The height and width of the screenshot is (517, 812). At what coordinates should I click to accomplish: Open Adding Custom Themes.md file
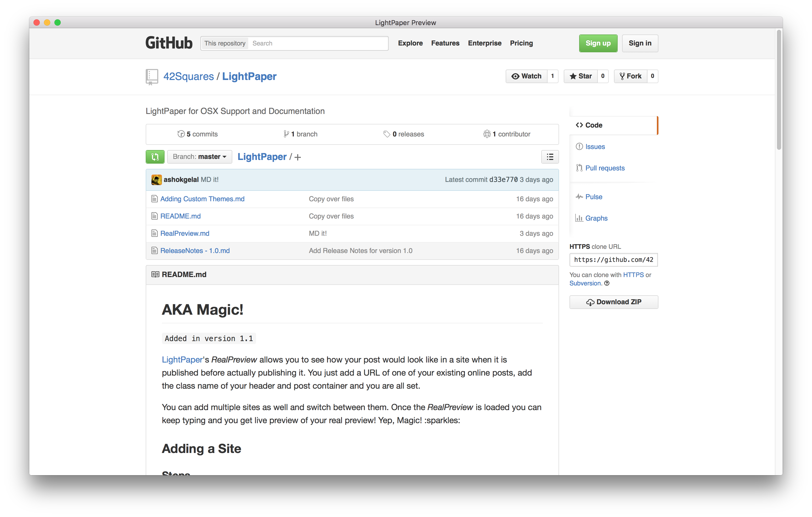point(202,199)
